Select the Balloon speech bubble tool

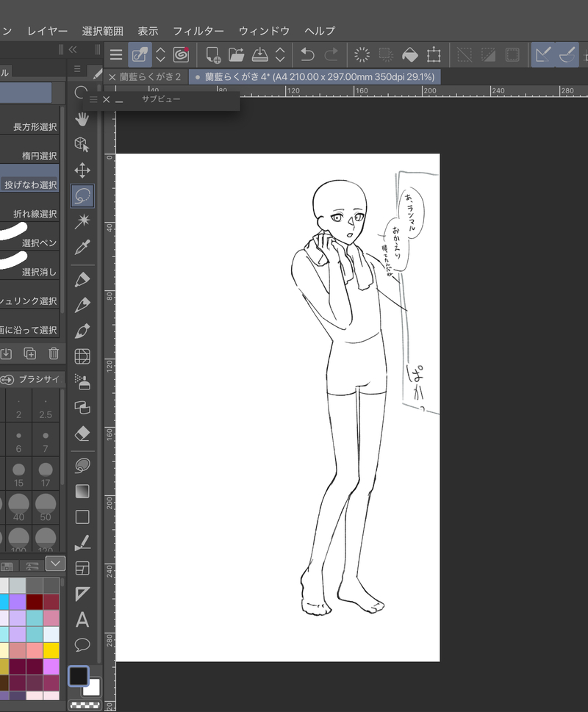(82, 645)
